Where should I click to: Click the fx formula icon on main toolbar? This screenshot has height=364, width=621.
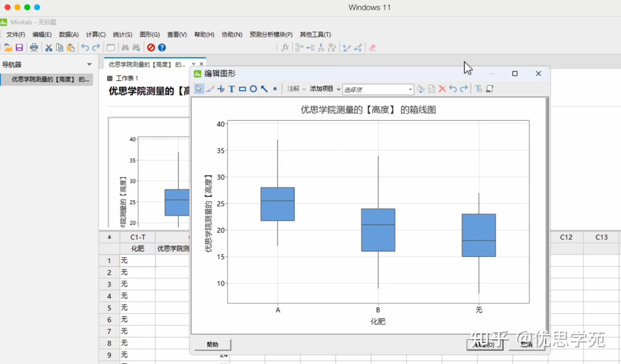click(x=285, y=47)
